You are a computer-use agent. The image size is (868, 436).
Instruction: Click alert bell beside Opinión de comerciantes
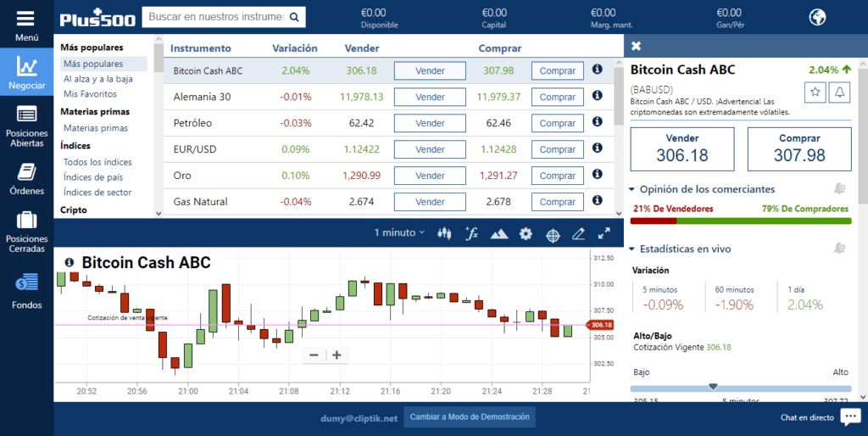click(839, 189)
